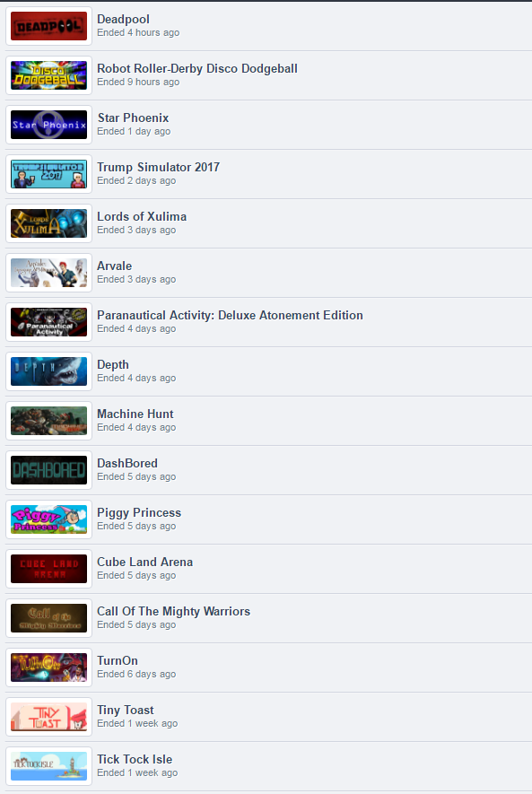Image resolution: width=532 pixels, height=794 pixels.
Task: Click the 'Ended 4 hours ago' text
Action: pos(138,32)
